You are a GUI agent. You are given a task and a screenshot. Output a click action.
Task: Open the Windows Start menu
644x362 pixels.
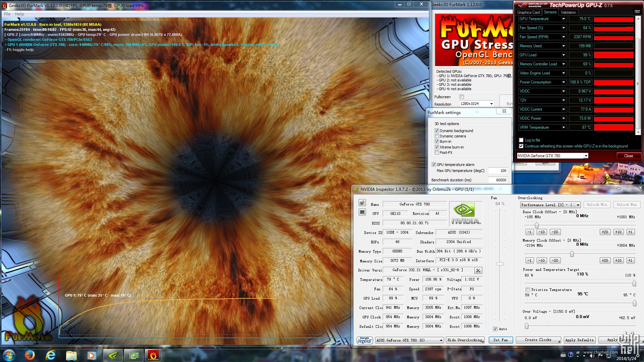[9, 355]
